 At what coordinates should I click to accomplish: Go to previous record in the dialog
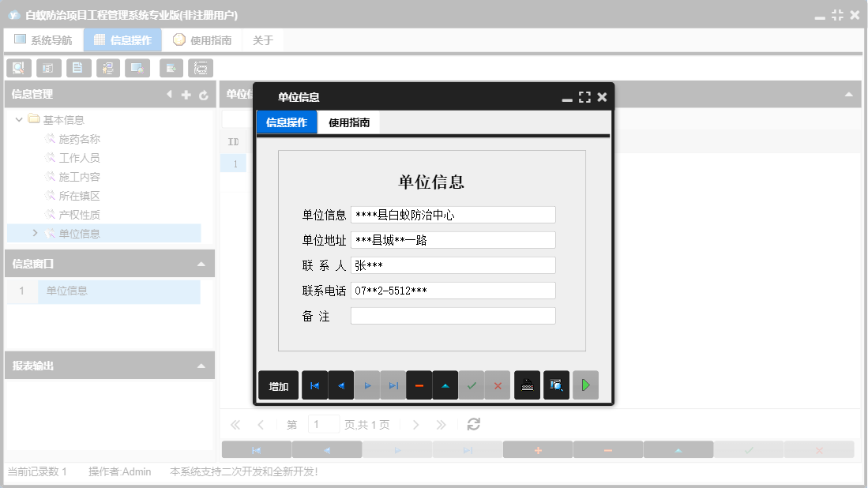point(340,385)
